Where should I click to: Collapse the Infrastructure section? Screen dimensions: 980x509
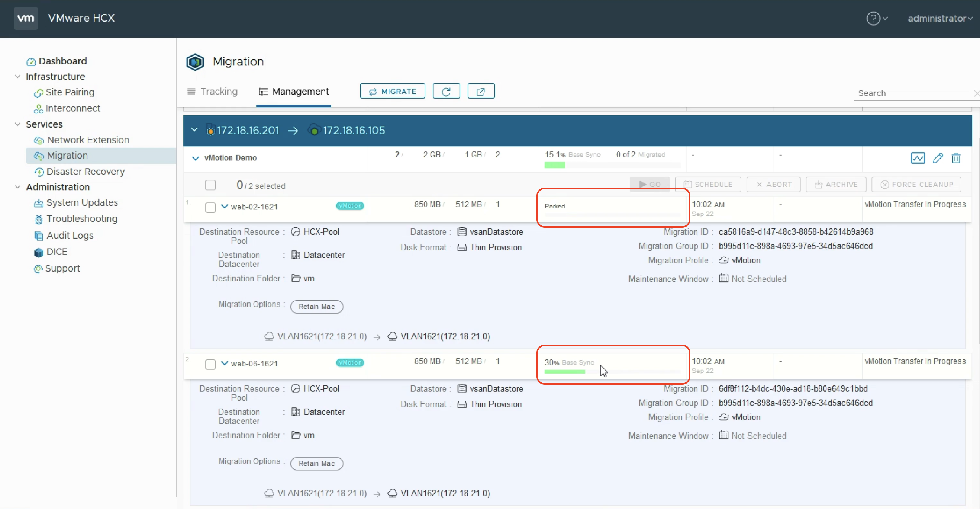tap(17, 76)
